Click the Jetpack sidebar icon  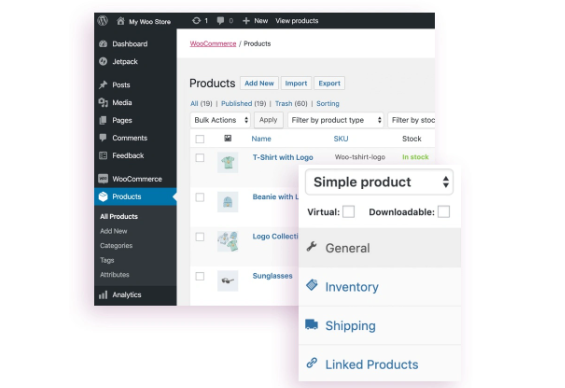(103, 62)
